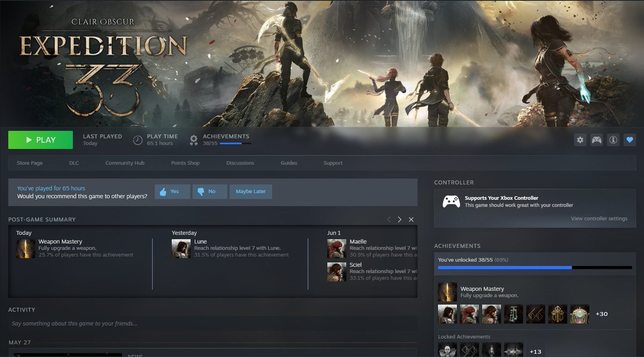Open seventh unlocked achievement thumbnail in row
The height and width of the screenshot is (357, 644).
580,314
